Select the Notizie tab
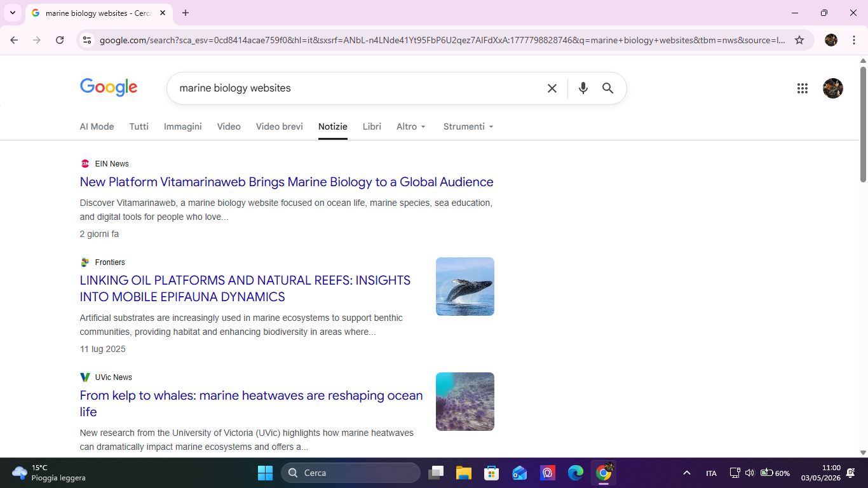The width and height of the screenshot is (868, 488). coord(333,126)
